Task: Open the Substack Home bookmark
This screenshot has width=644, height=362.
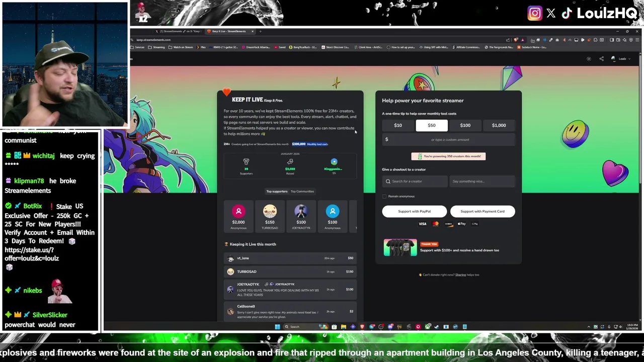Action: click(x=532, y=47)
